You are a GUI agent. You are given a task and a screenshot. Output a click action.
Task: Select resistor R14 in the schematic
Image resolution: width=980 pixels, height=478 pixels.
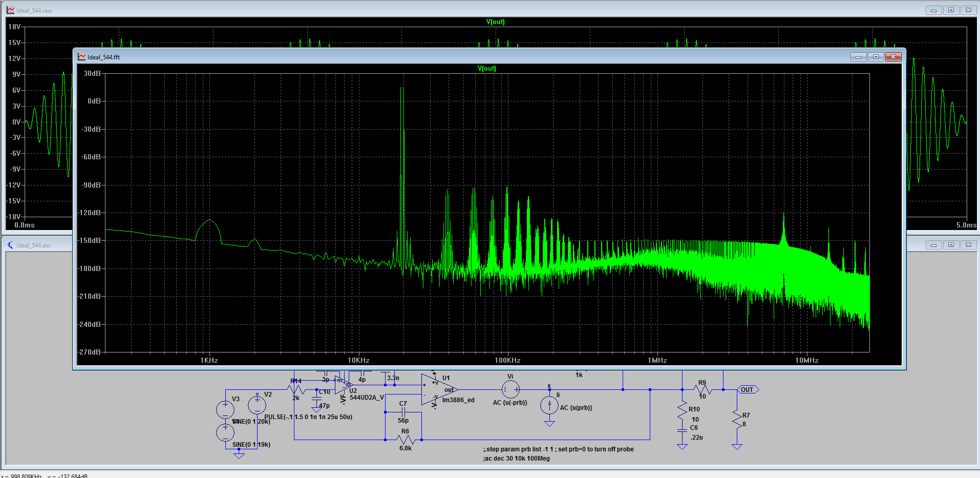(296, 390)
